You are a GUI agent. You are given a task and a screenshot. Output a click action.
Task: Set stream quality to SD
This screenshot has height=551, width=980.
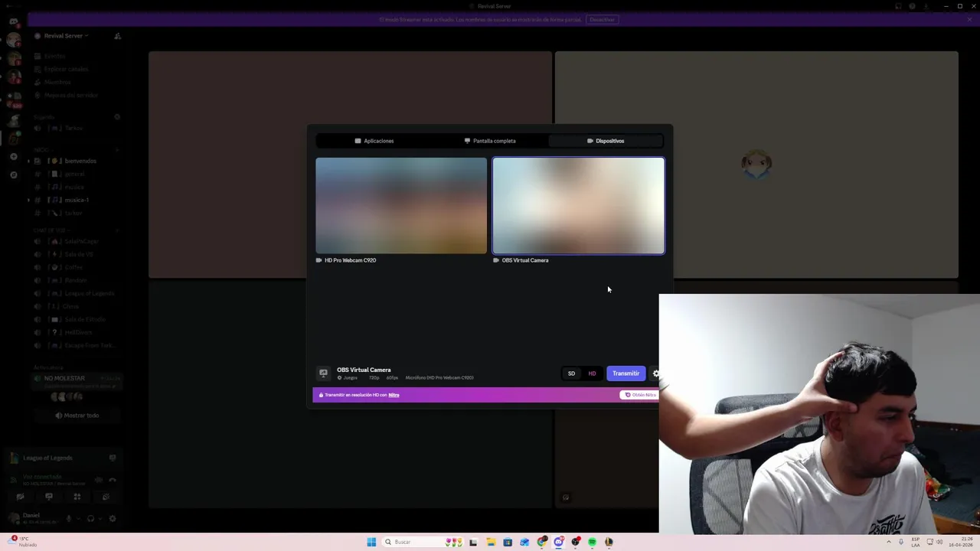(571, 373)
